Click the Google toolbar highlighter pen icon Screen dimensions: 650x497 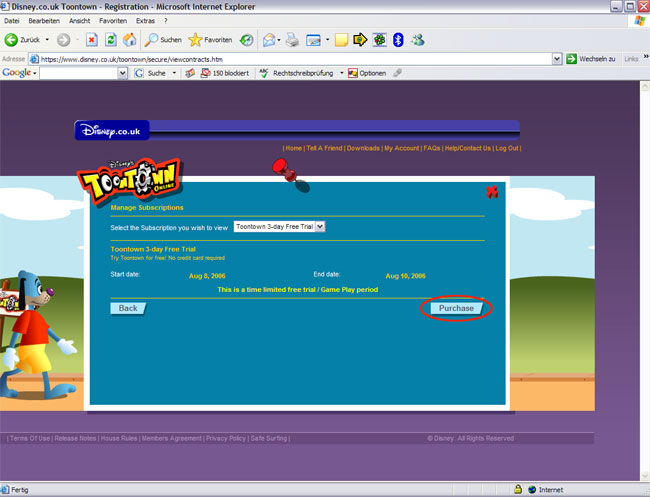(397, 73)
